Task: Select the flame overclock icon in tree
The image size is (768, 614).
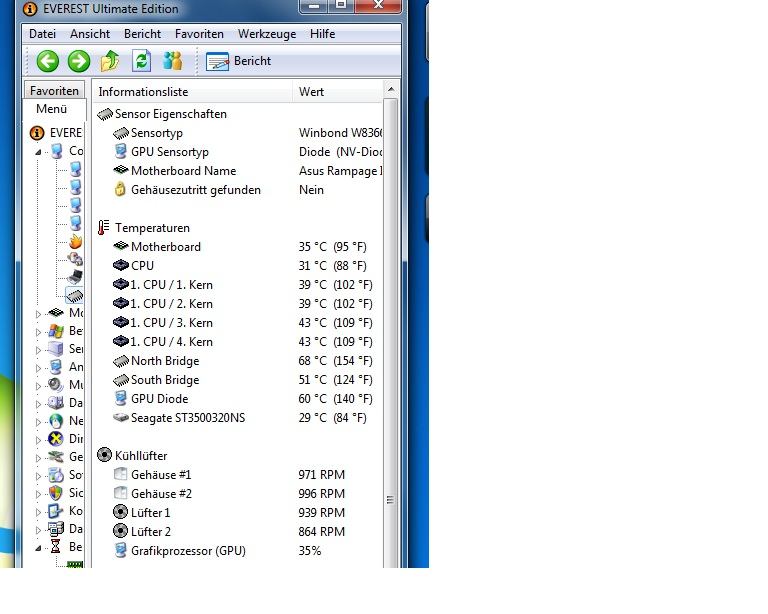Action: [x=75, y=241]
